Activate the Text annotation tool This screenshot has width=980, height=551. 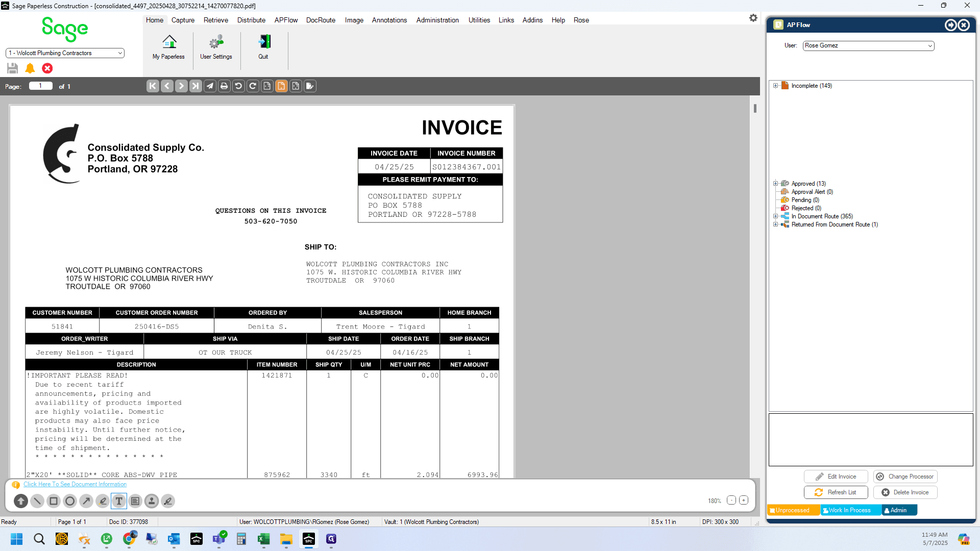point(119,501)
